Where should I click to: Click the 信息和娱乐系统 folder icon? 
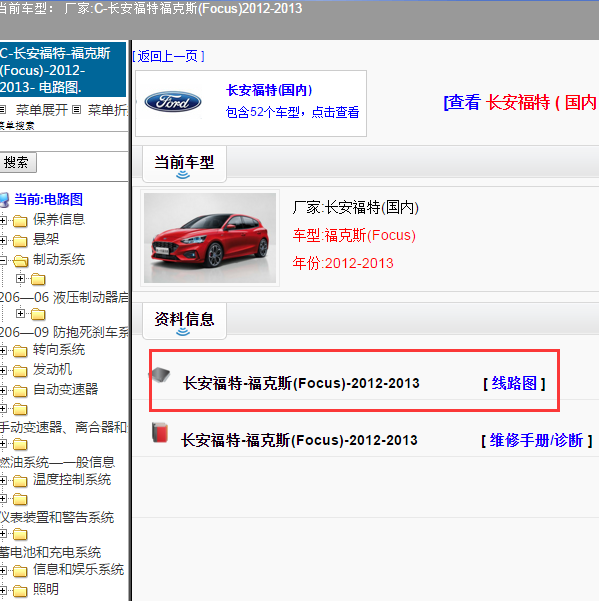point(20,571)
